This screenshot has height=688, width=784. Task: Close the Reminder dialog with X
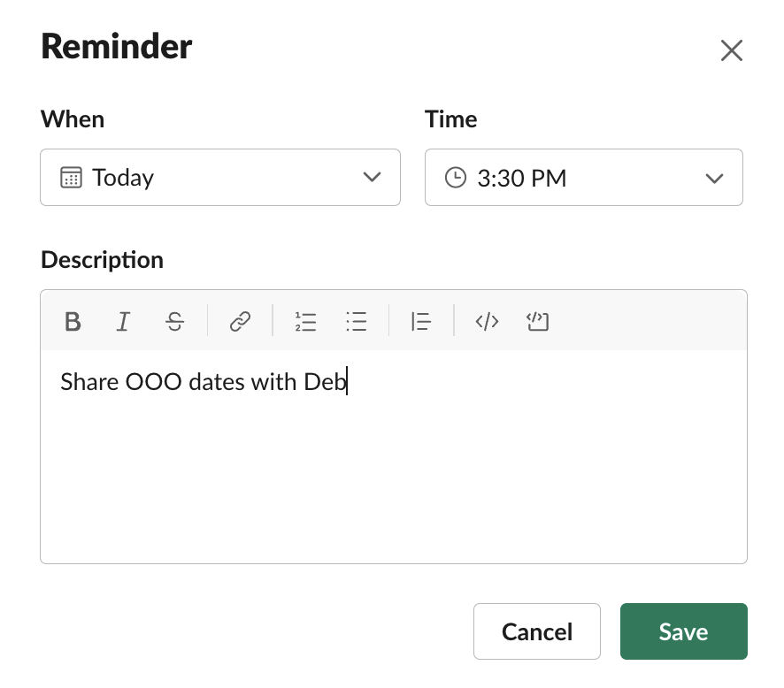click(732, 50)
